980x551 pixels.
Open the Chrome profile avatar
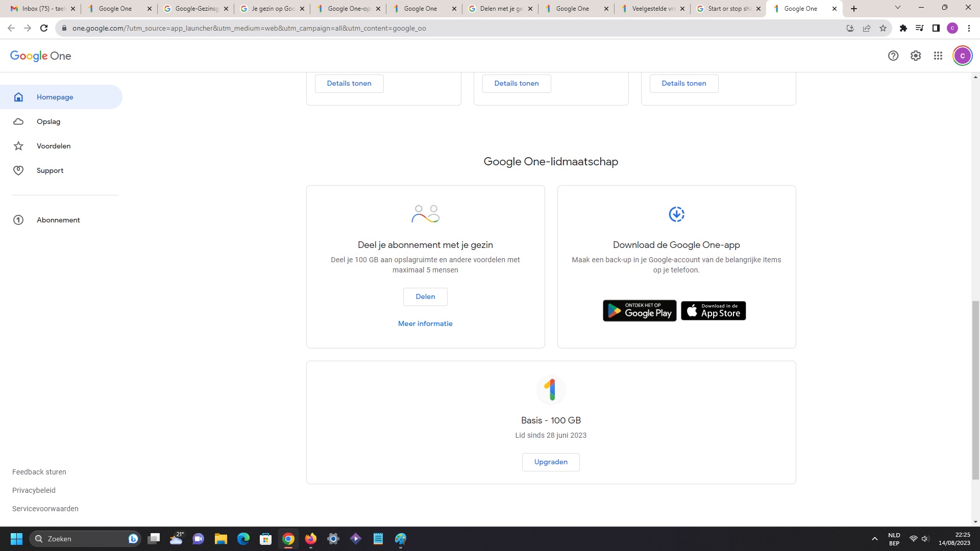pyautogui.click(x=952, y=28)
